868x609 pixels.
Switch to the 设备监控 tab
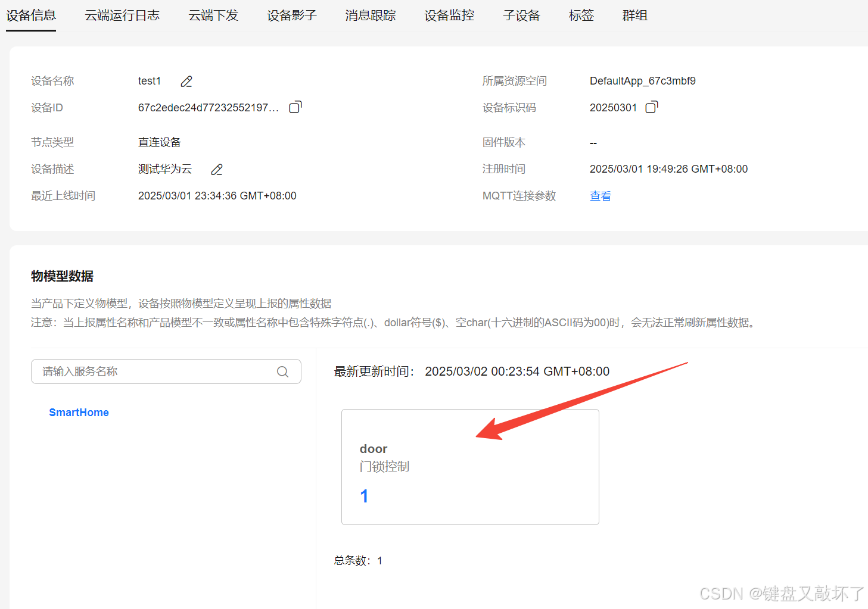[x=448, y=15]
